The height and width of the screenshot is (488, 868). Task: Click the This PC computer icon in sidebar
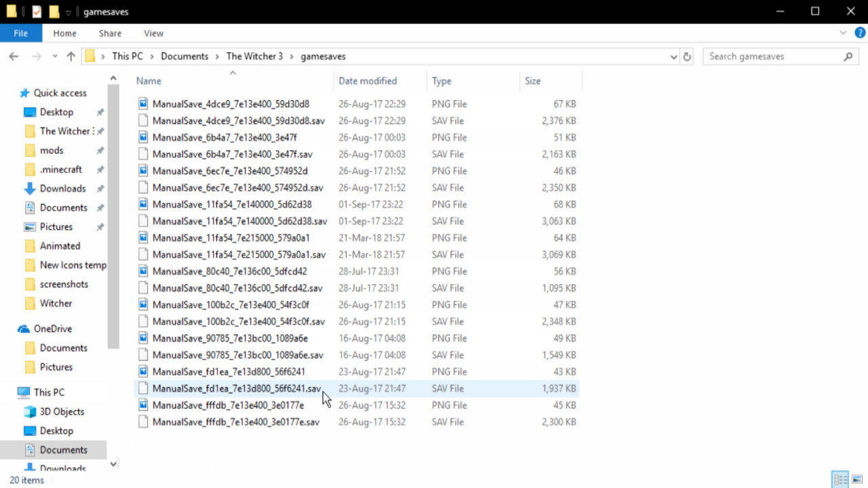coord(24,392)
